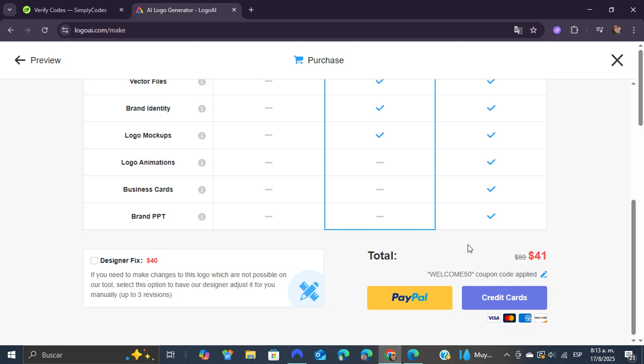644x364 pixels.
Task: Click the translate page icon
Action: (518, 30)
